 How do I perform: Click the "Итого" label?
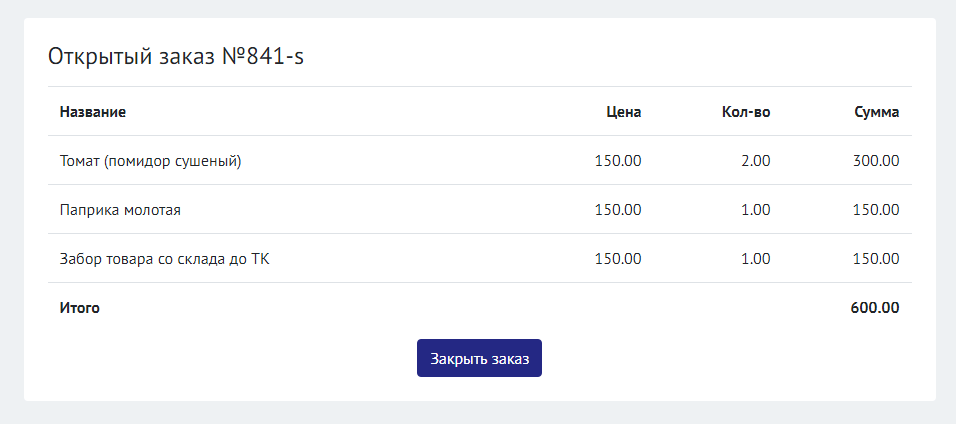[80, 308]
